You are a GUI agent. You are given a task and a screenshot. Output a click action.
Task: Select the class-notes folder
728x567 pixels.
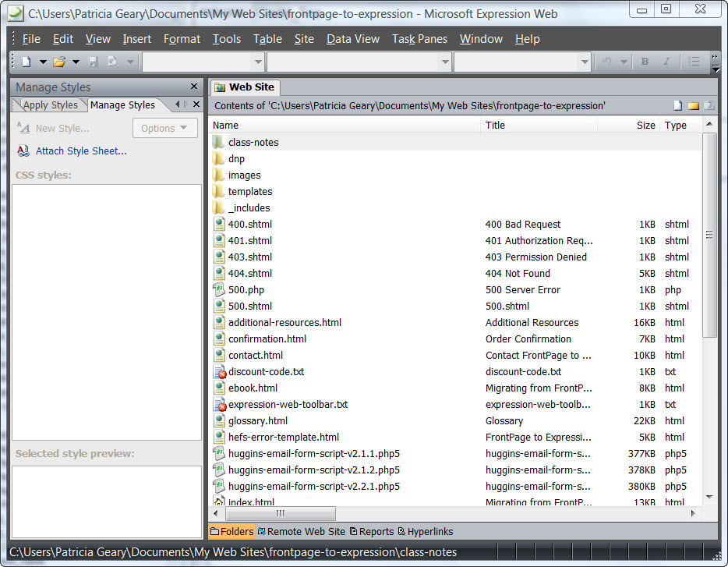(253, 143)
